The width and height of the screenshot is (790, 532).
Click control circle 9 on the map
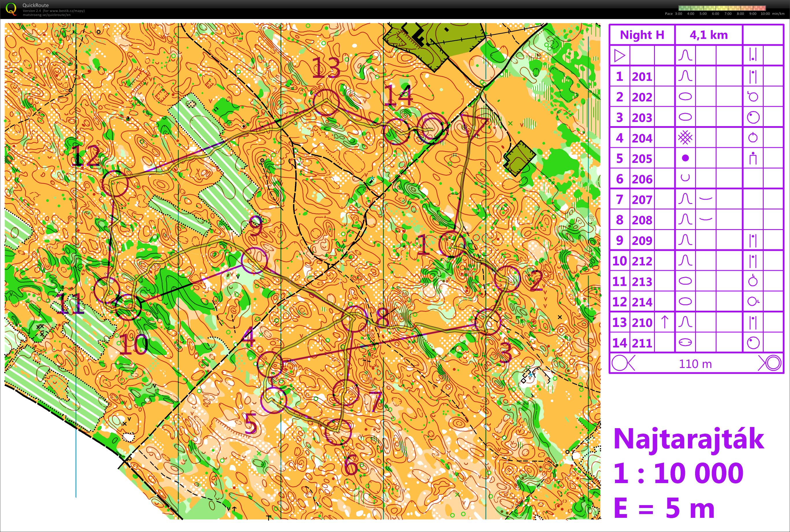(x=254, y=261)
